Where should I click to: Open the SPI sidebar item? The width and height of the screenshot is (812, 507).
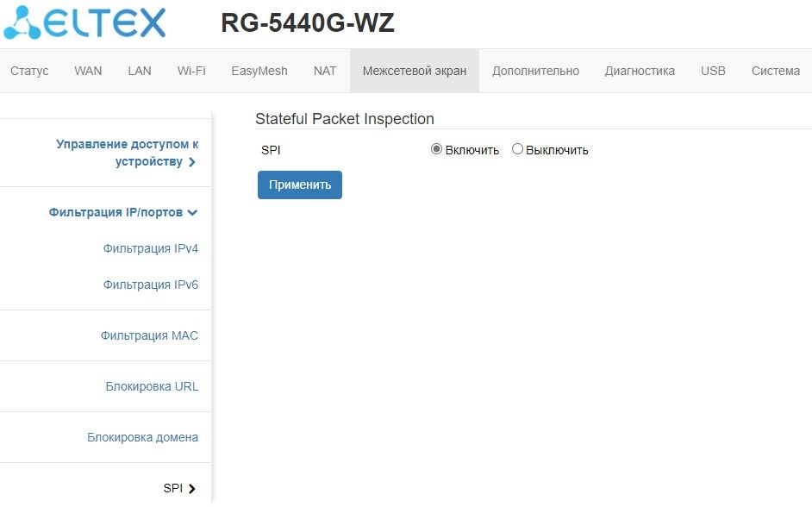[179, 488]
